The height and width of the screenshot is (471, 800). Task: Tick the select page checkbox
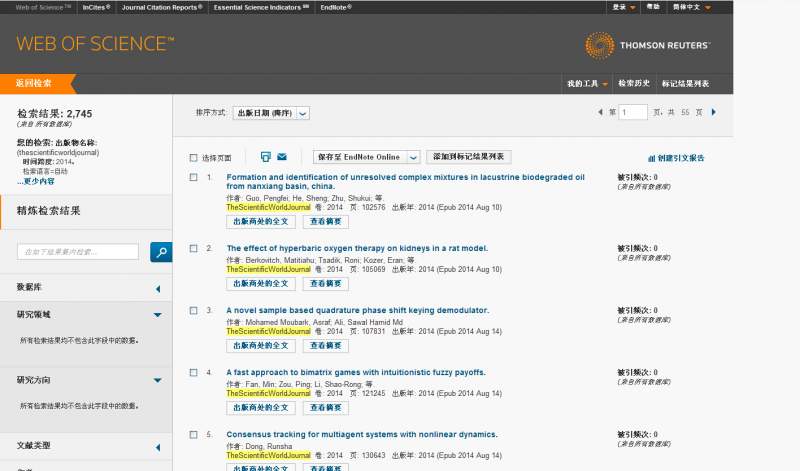pyautogui.click(x=193, y=158)
